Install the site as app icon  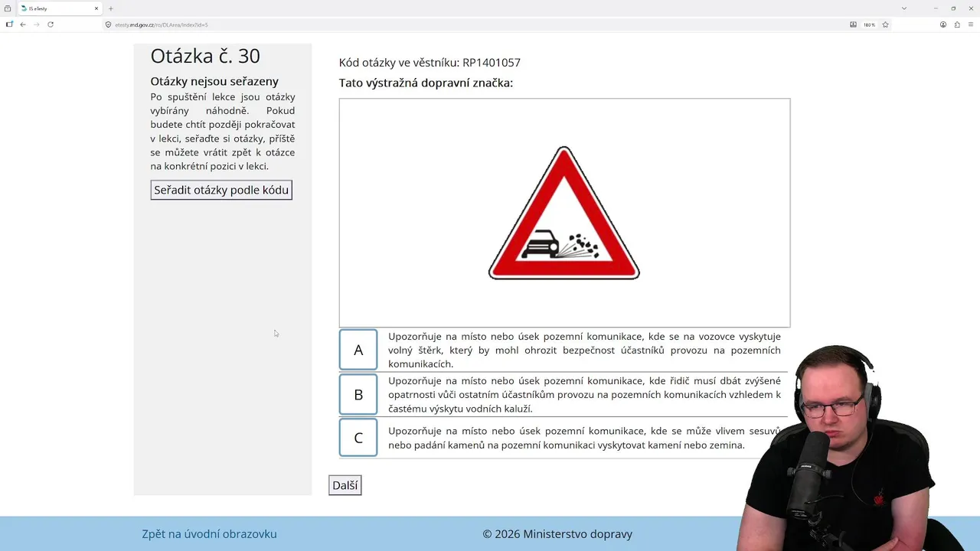(853, 24)
